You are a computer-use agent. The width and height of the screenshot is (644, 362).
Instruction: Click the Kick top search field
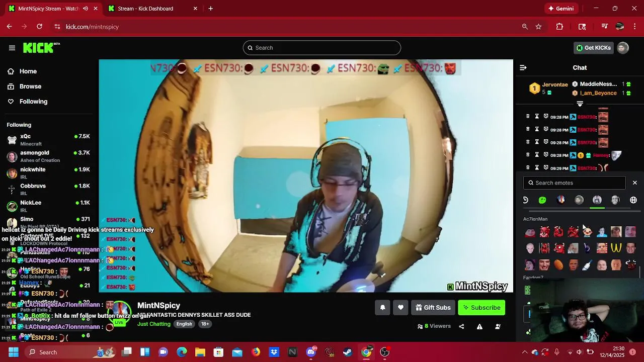[322, 48]
